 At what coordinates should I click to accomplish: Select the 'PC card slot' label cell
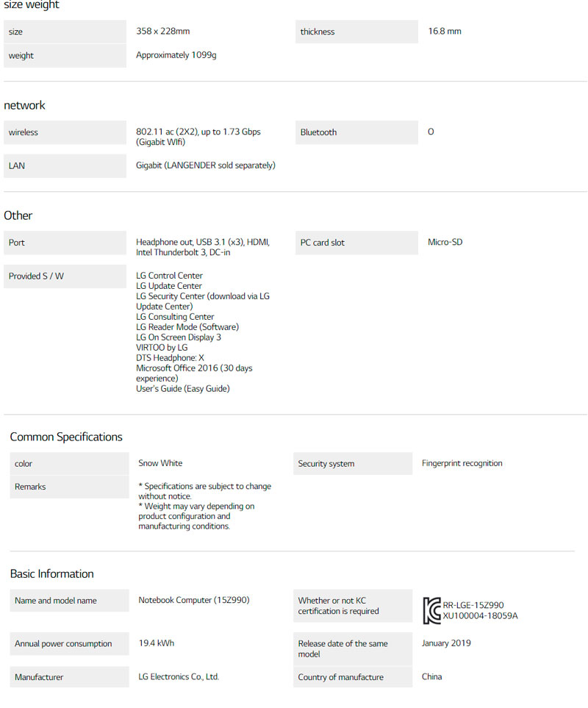click(356, 243)
